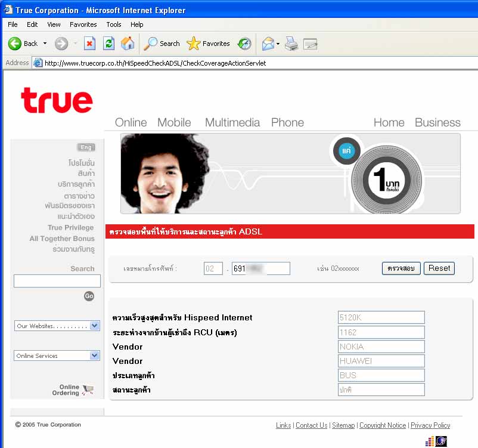Select the Multimedia navigation tab
The height and width of the screenshot is (448, 478).
tap(232, 122)
